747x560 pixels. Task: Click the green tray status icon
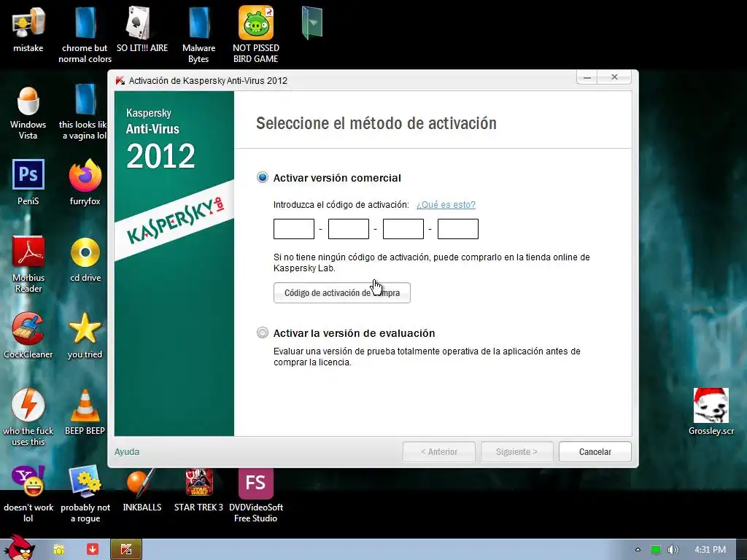coord(656,550)
